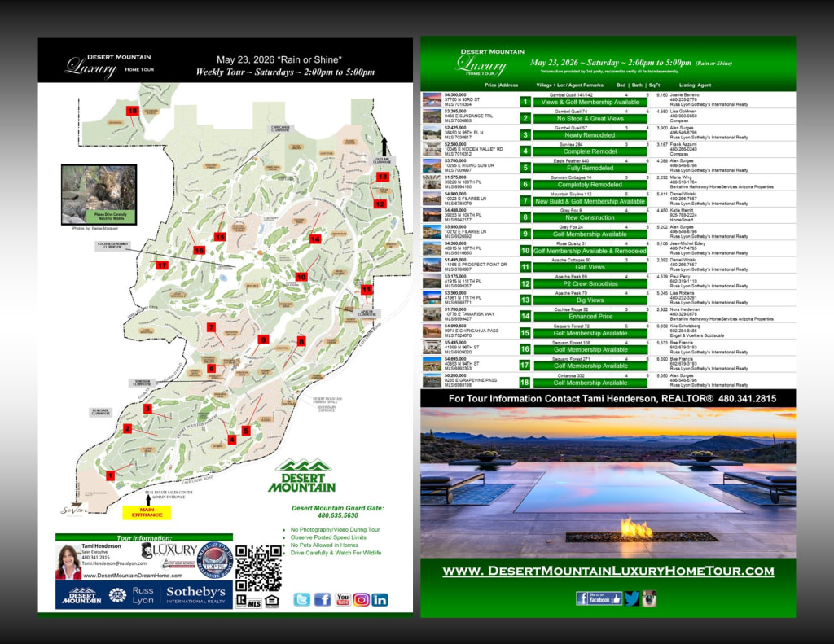Click red map marker 9

263,340
